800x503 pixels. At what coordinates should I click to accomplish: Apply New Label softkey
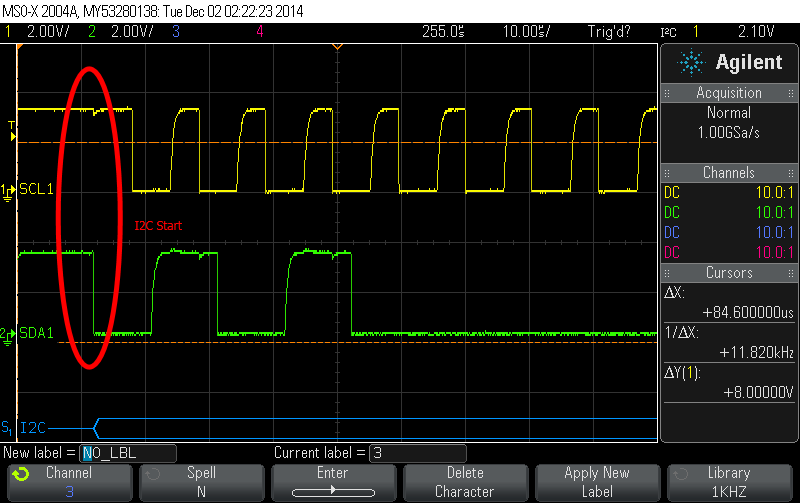tap(597, 482)
